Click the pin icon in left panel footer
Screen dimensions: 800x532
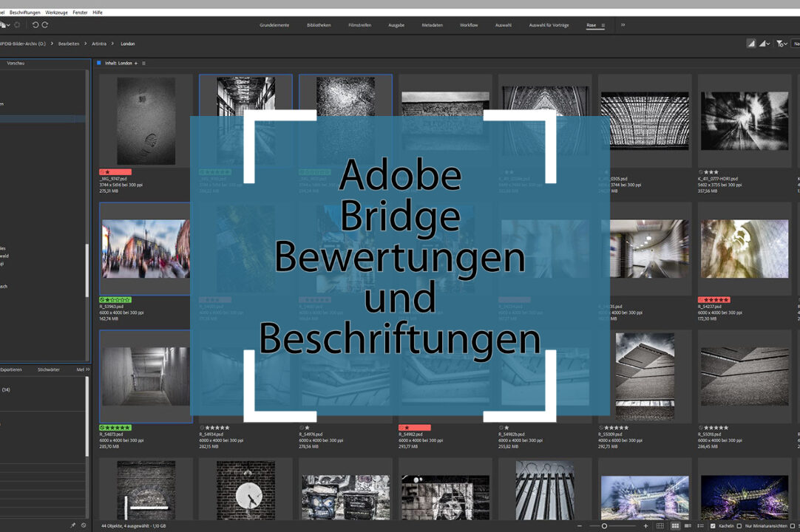(x=72, y=525)
